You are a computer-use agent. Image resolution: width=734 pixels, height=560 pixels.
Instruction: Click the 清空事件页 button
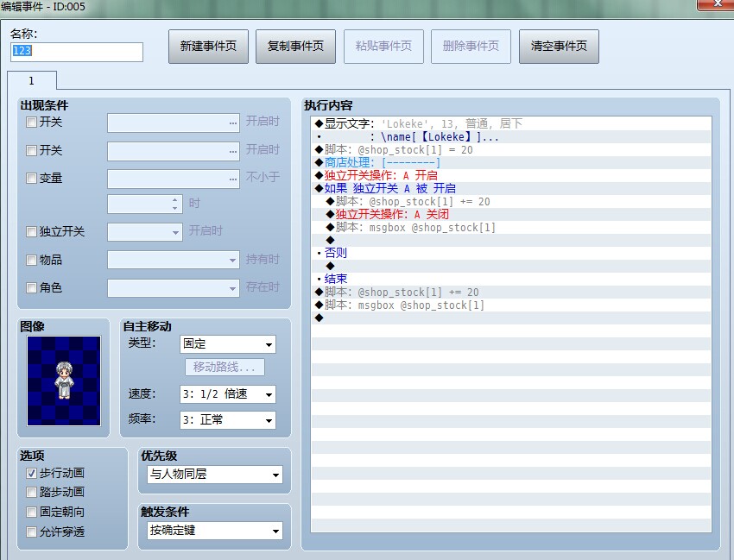point(559,47)
